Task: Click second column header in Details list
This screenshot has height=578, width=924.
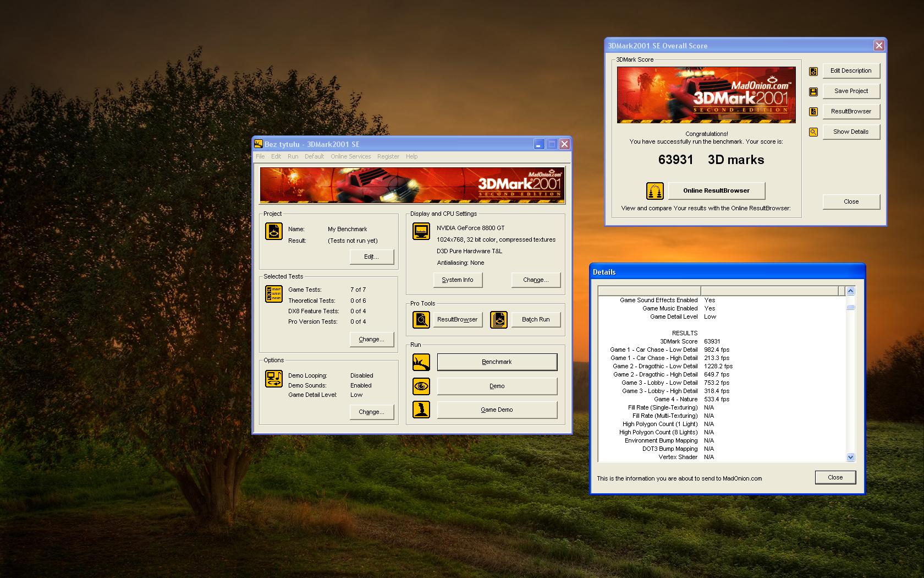Action: click(x=769, y=291)
